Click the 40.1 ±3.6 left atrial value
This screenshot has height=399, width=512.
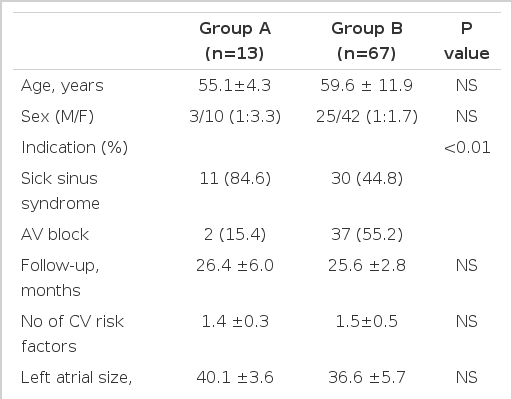coord(235,378)
